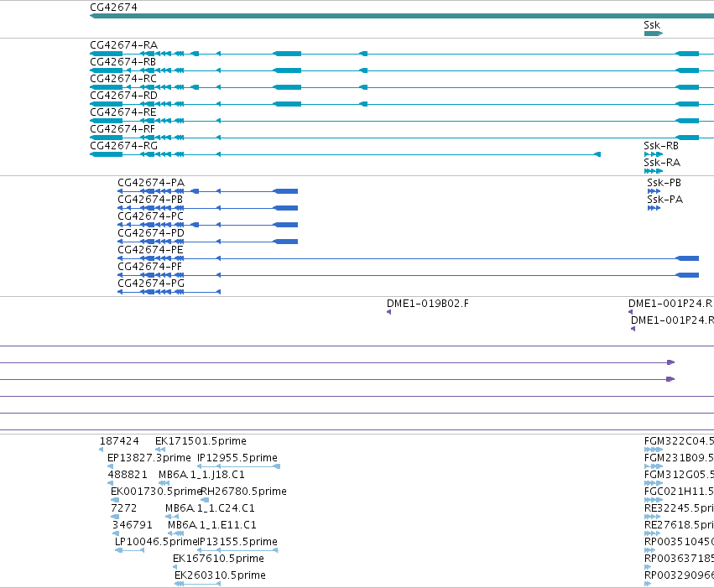The height and width of the screenshot is (588, 714).
Task: Select the CG42674-RC transcript label
Action: click(x=123, y=79)
